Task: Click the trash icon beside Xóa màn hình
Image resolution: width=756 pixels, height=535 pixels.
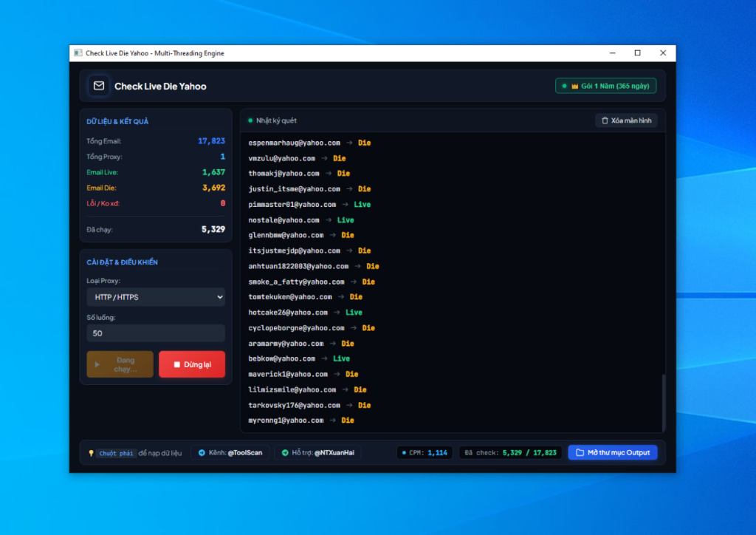Action: (605, 120)
